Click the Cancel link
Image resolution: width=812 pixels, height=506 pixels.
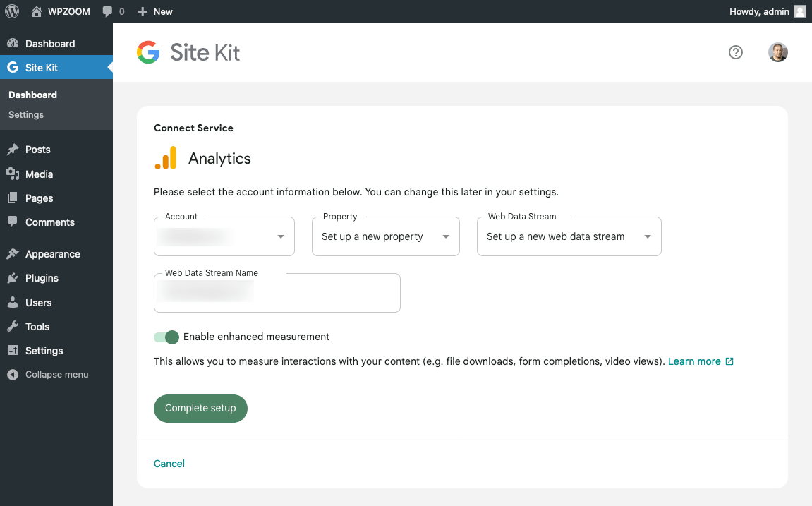(x=169, y=464)
